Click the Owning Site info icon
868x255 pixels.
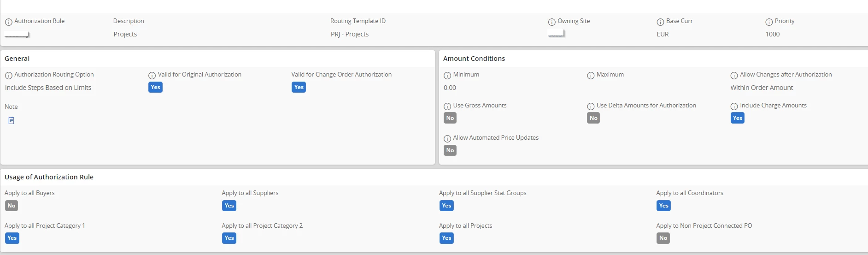tap(551, 22)
